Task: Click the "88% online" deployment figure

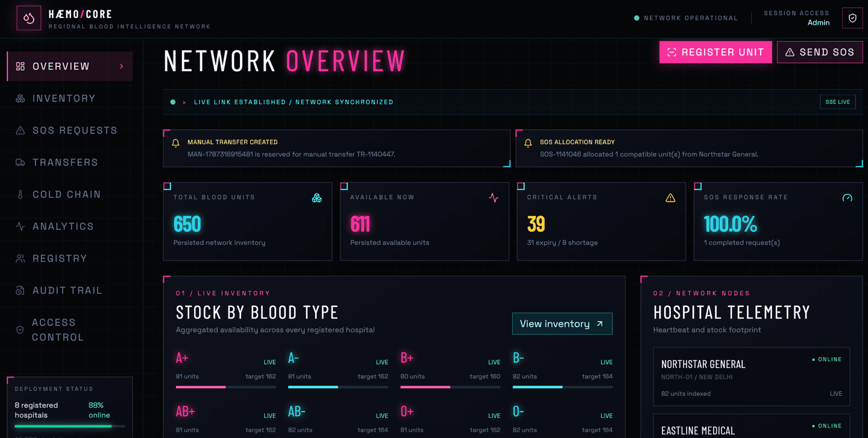Action: click(99, 410)
